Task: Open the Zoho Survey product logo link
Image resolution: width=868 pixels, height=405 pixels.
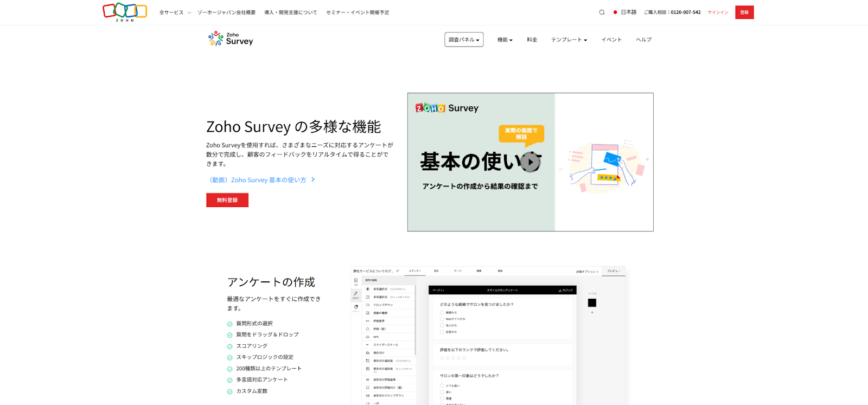Action: coord(231,38)
